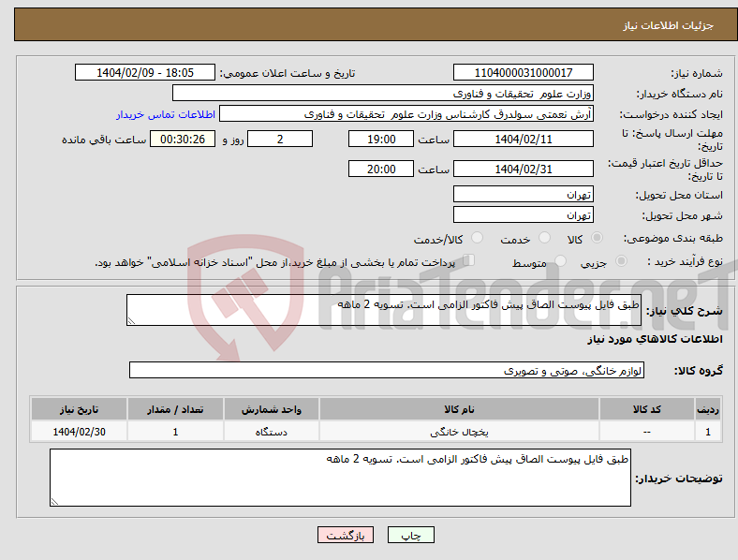
Task: Click the quantity cell showing 1
Action: (x=175, y=431)
